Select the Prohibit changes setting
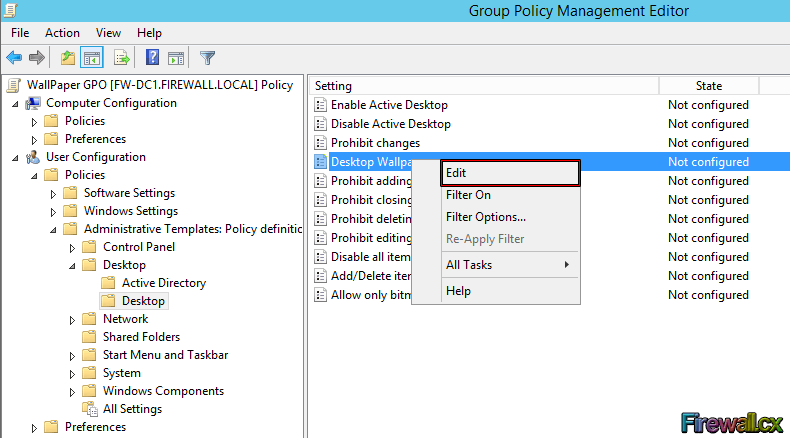 [x=375, y=143]
